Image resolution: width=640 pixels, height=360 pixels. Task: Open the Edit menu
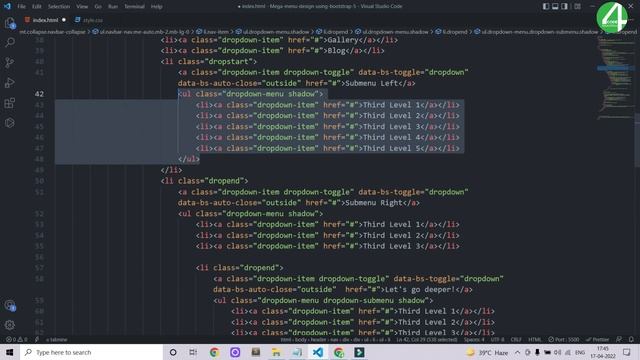37,7
